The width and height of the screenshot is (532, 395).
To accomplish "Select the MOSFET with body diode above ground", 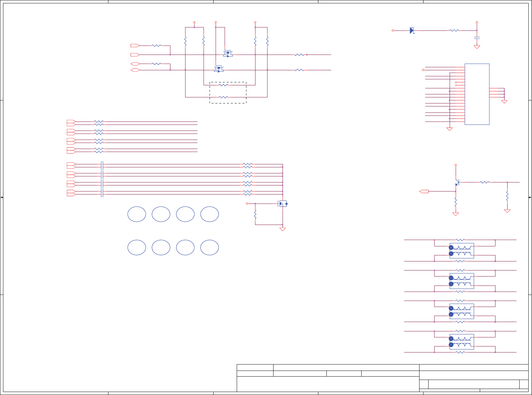I will coord(283,204).
